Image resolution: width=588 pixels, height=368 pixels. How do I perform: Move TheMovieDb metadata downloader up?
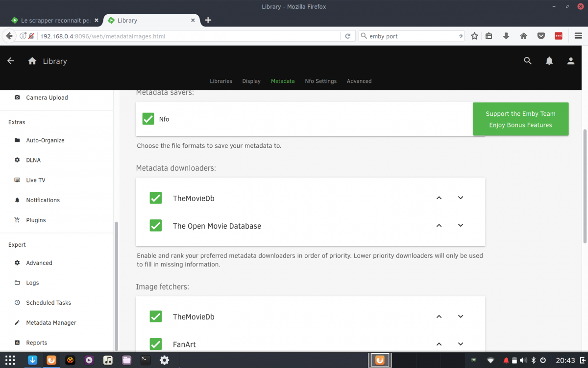(439, 198)
